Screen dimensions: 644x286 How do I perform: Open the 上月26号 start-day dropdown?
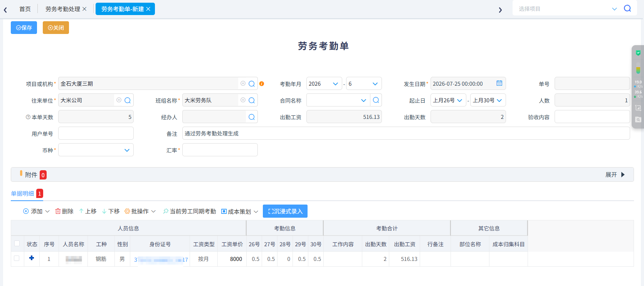tap(448, 100)
